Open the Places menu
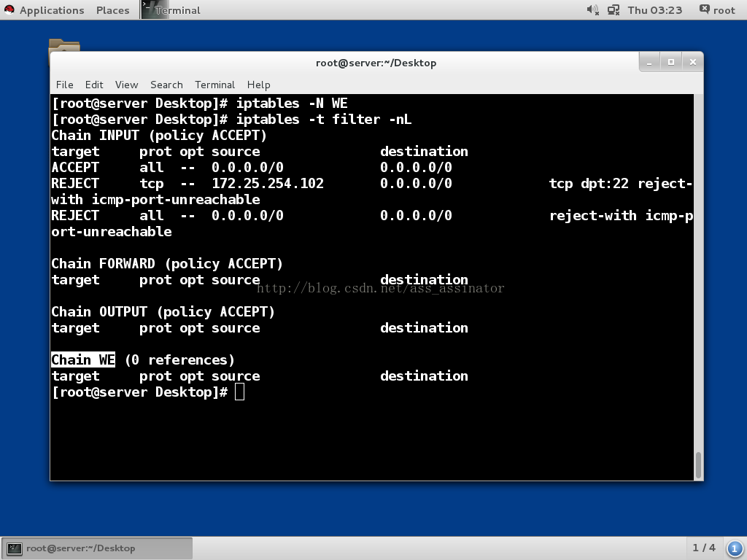747x560 pixels. point(112,10)
